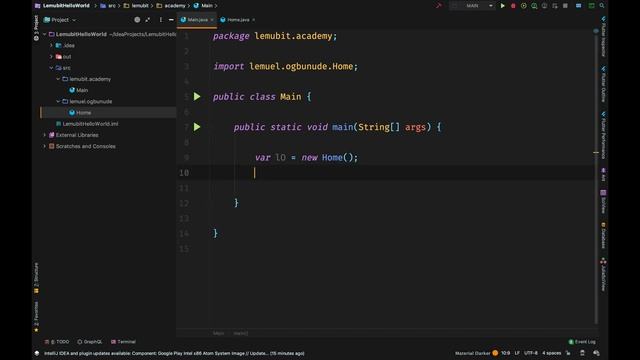Viewport: 640px width, 360px height.
Task: Click the build hammer icon in top toolbar
Action: click(x=439, y=6)
